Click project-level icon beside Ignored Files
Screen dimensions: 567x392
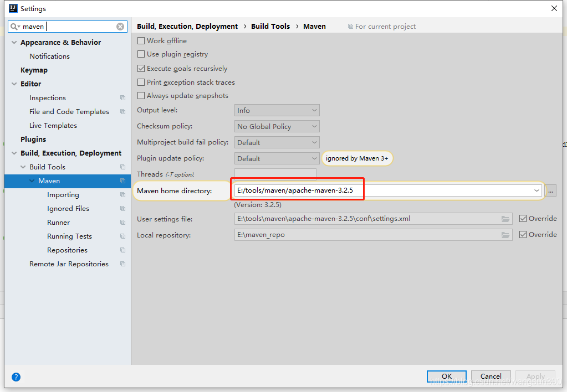click(123, 209)
